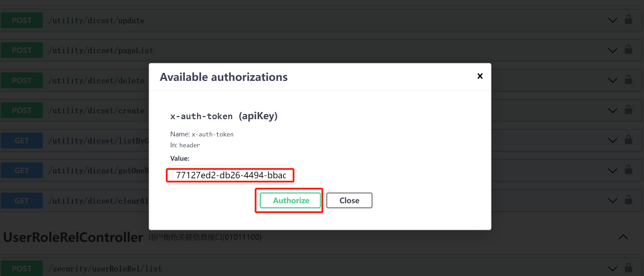This screenshot has height=276, width=644.
Task: Open the UserRoleRelController heading
Action: click(73, 237)
